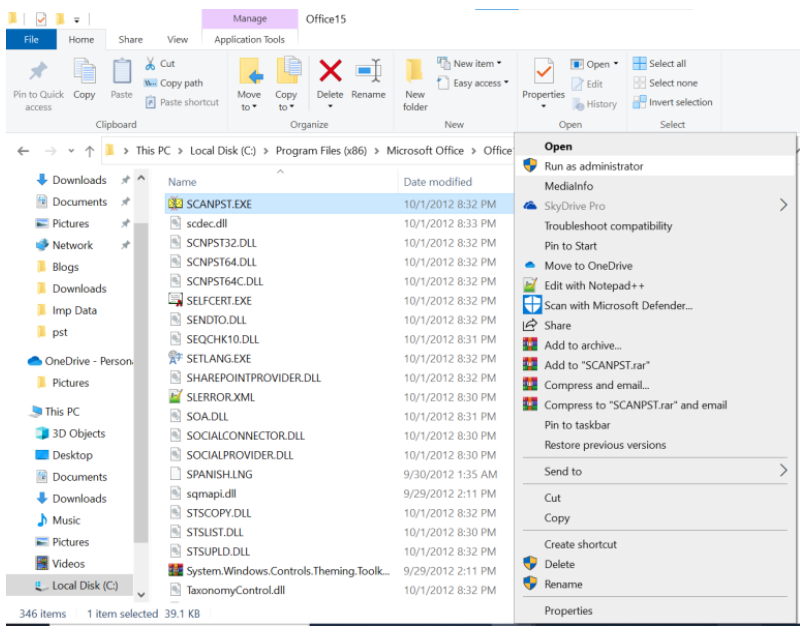Click Local Disk (C:) breadcrumb
This screenshot has height=630, width=804.
click(x=223, y=151)
